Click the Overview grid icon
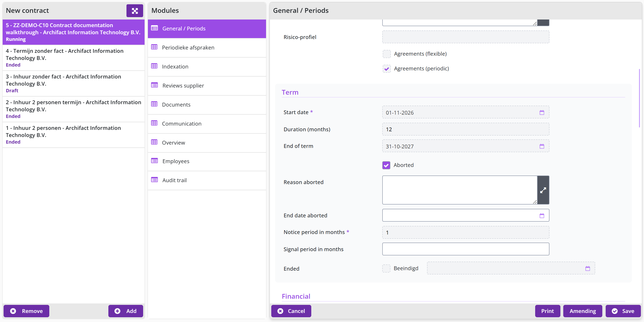The image size is (644, 322). coord(154,142)
